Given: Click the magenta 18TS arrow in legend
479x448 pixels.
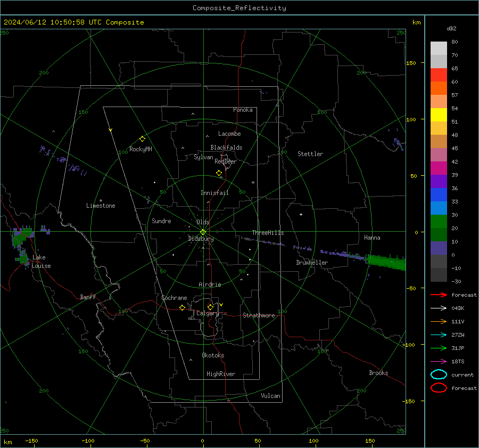Looking at the screenshot, I should pyautogui.click(x=439, y=362).
